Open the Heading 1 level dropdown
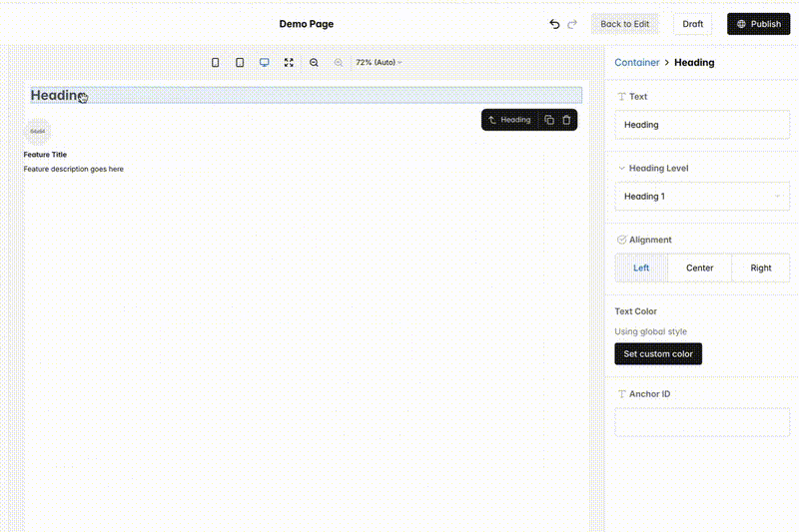 click(x=702, y=197)
